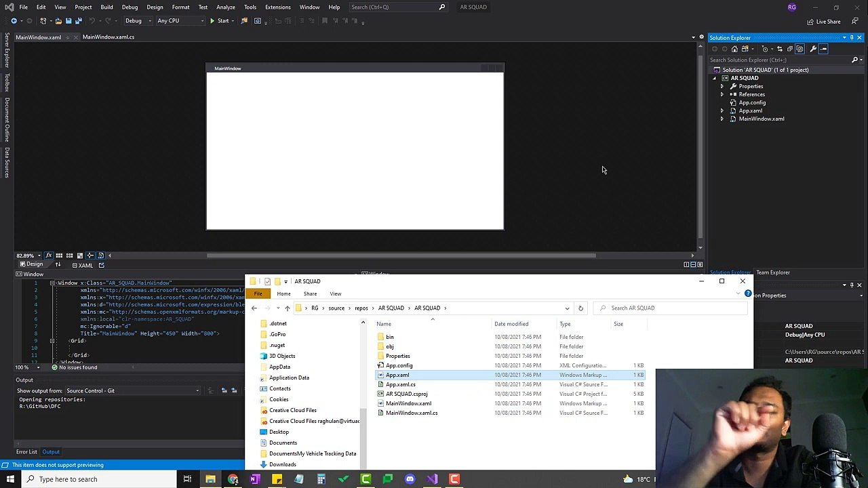
Task: Open Share tab in File Explorer ribbon
Action: (310, 293)
